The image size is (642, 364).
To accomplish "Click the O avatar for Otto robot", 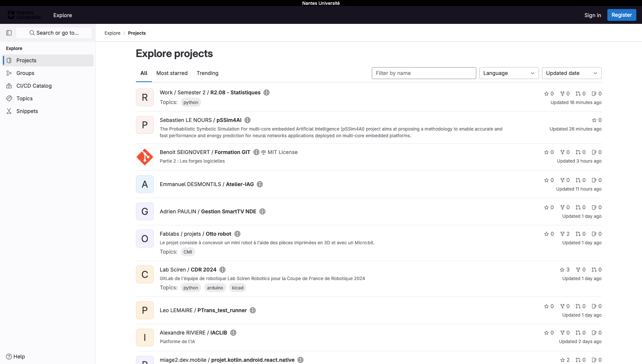I will point(145,239).
